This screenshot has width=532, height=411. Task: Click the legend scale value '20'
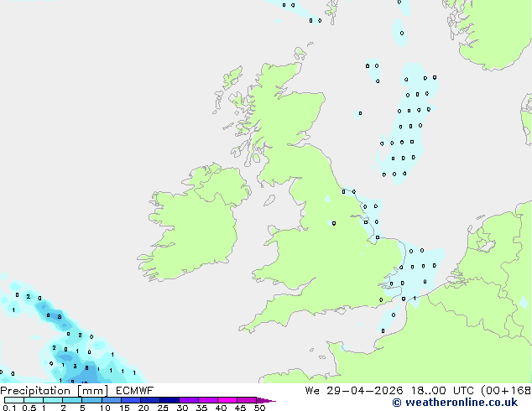143,408
